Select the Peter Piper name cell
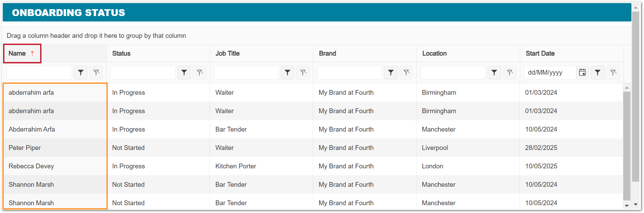 pyautogui.click(x=55, y=148)
